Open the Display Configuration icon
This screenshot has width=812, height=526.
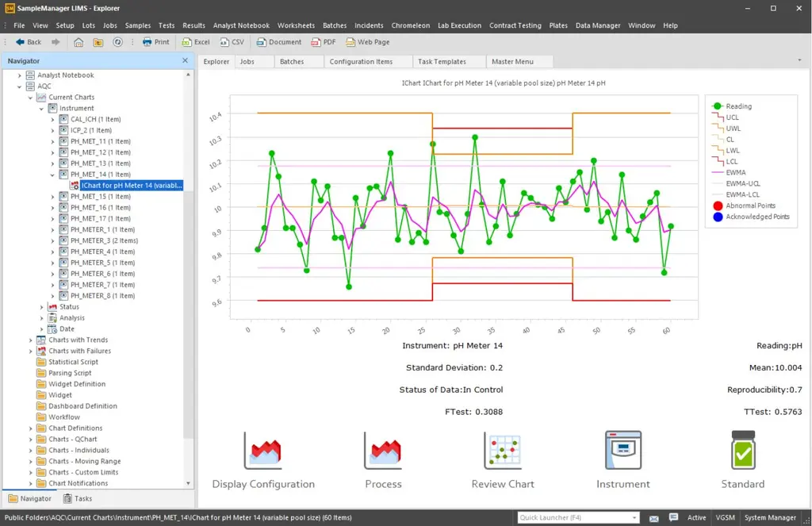pyautogui.click(x=262, y=452)
